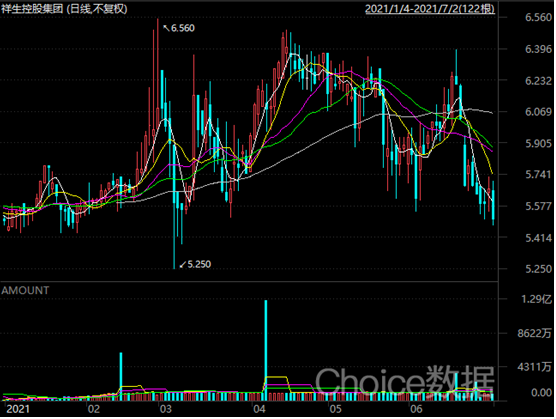The width and height of the screenshot is (556, 419).
Task: Pick the 5.250 price axis label
Action: (539, 269)
